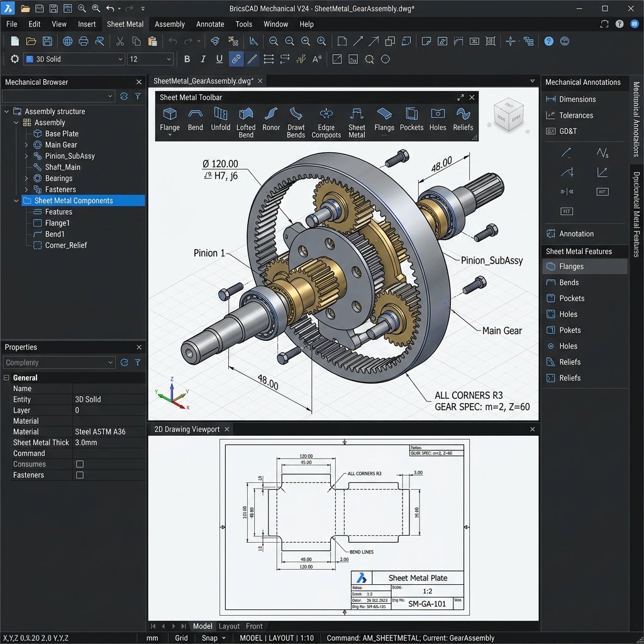Toggle Underline text formatting
Image resolution: width=644 pixels, height=644 pixels.
tap(219, 59)
